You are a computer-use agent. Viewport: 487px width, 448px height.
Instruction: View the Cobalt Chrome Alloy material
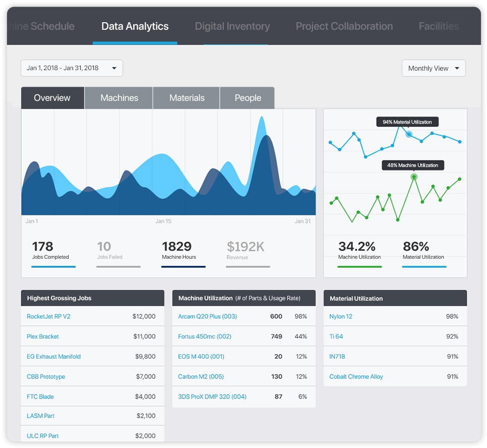coord(356,377)
